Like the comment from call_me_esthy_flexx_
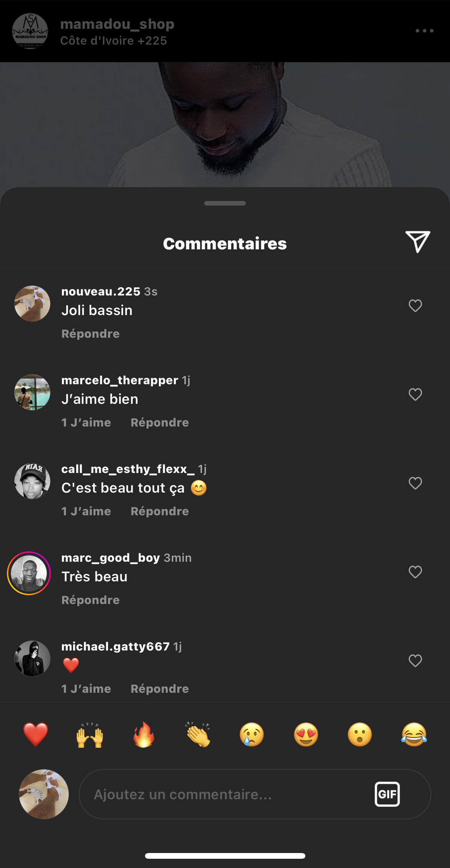 [415, 483]
